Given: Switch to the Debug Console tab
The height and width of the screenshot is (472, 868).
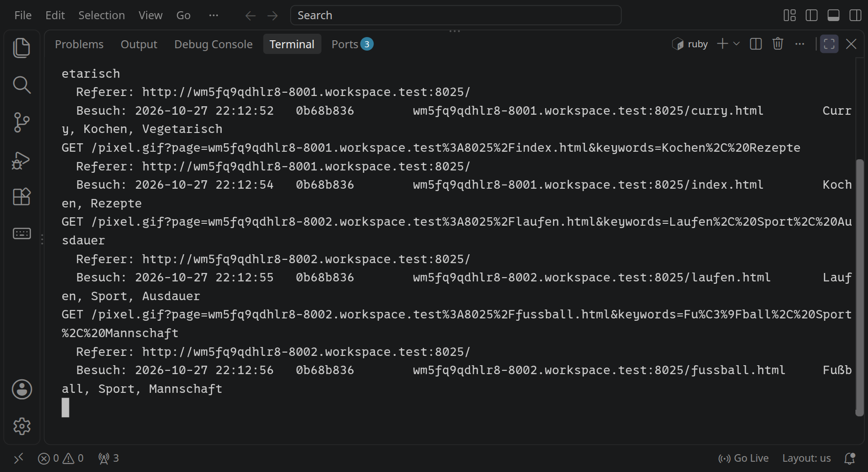Looking at the screenshot, I should [x=213, y=44].
